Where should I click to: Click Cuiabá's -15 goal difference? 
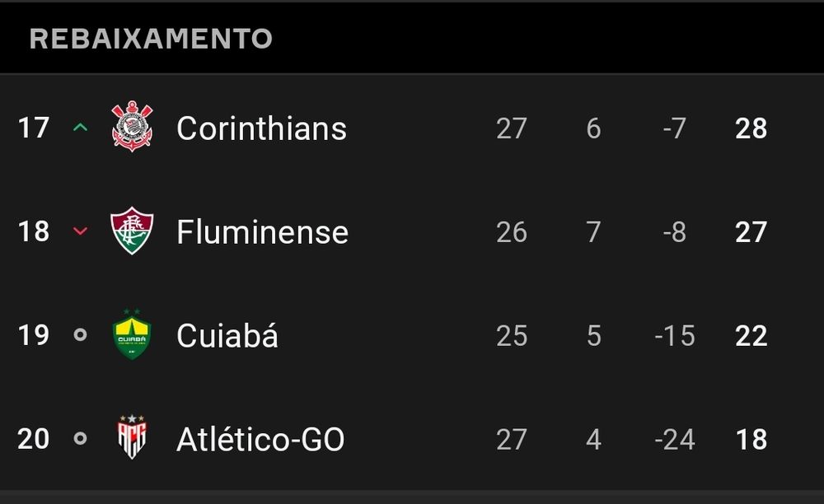(x=675, y=335)
